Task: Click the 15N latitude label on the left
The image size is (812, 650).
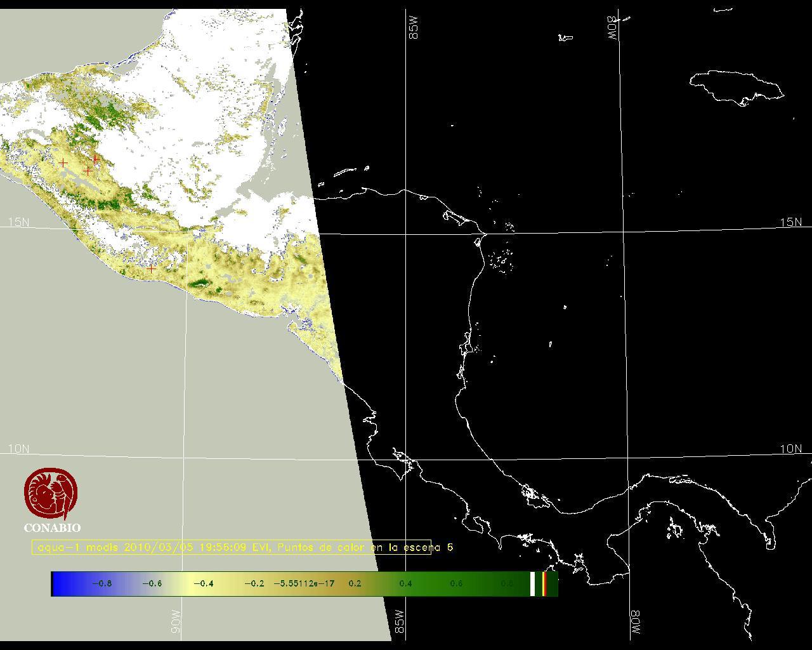Action: (x=18, y=222)
